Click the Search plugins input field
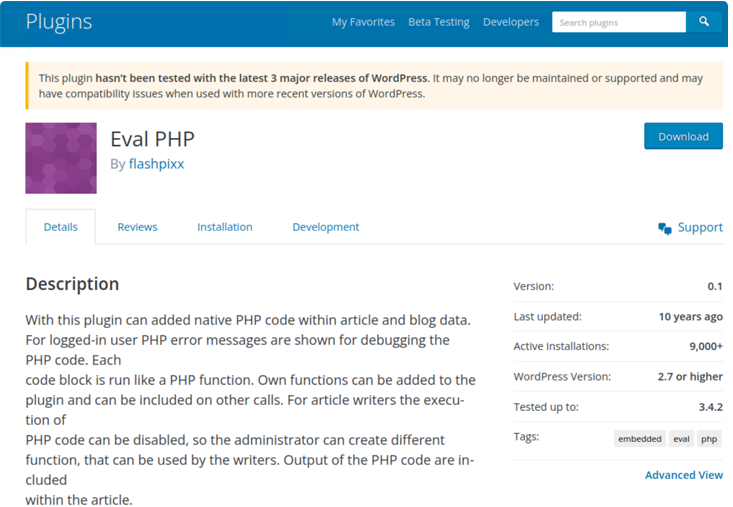The width and height of the screenshot is (733, 507). tap(618, 22)
